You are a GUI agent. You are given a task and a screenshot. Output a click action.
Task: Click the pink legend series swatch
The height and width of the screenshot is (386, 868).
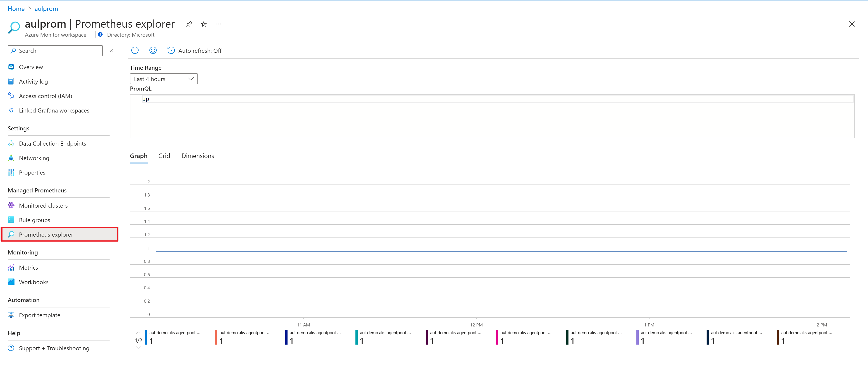point(497,338)
